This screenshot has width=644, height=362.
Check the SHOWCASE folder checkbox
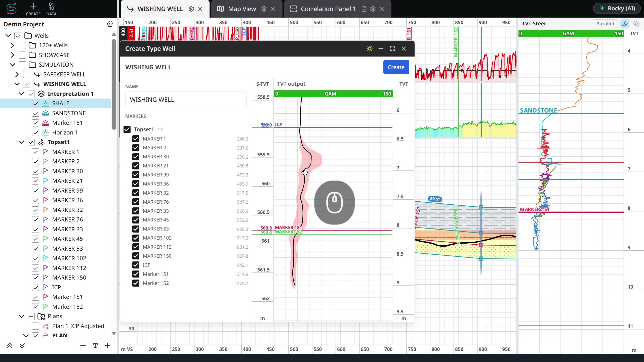coord(22,55)
